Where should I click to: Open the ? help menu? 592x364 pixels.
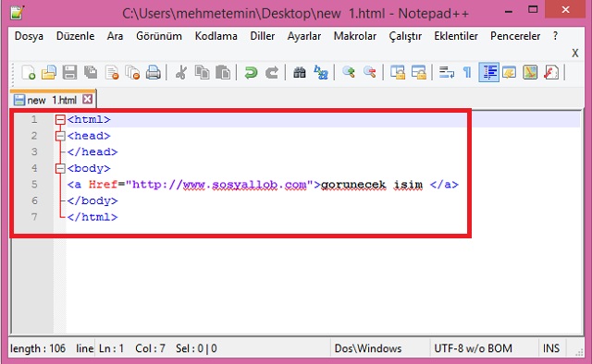(x=555, y=36)
